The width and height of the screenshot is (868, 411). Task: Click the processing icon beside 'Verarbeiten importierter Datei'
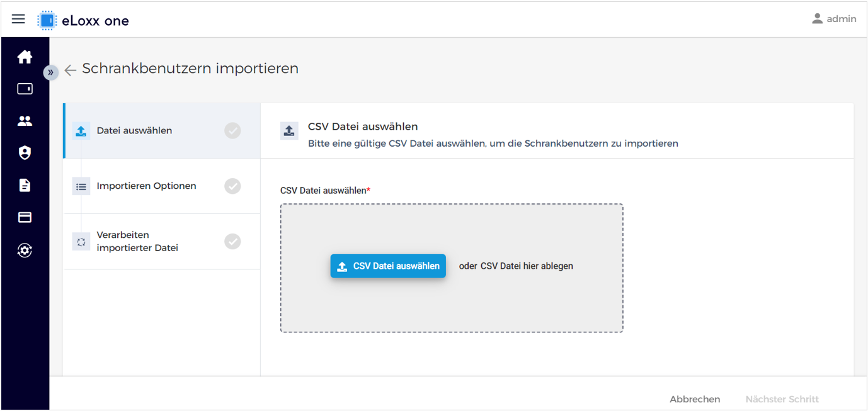[x=81, y=242]
